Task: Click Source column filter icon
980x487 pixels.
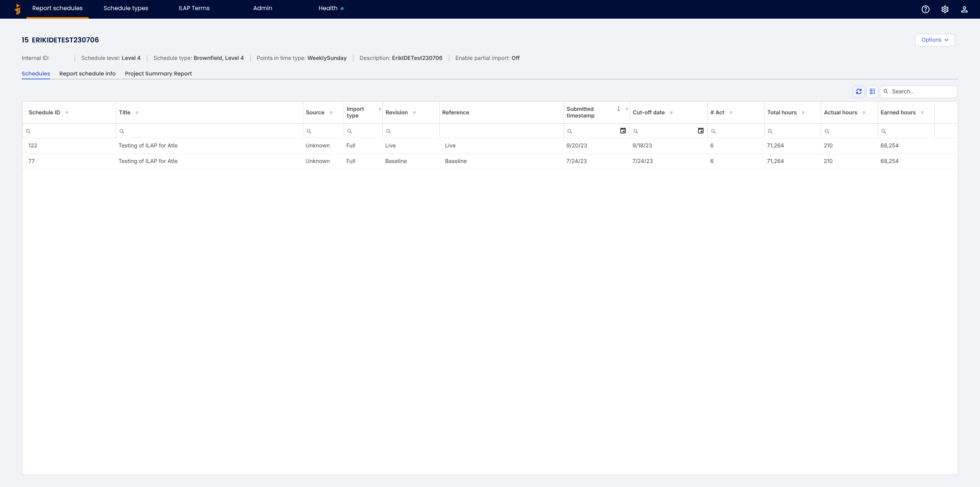Action: click(x=331, y=113)
